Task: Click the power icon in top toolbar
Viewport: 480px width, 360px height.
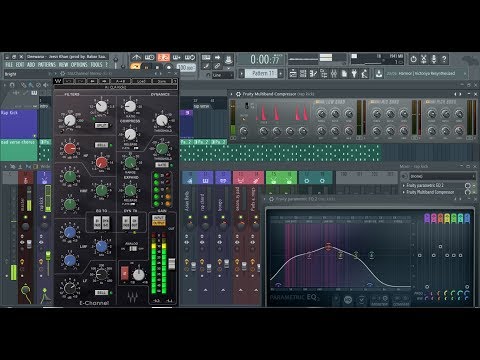Action: click(413, 59)
